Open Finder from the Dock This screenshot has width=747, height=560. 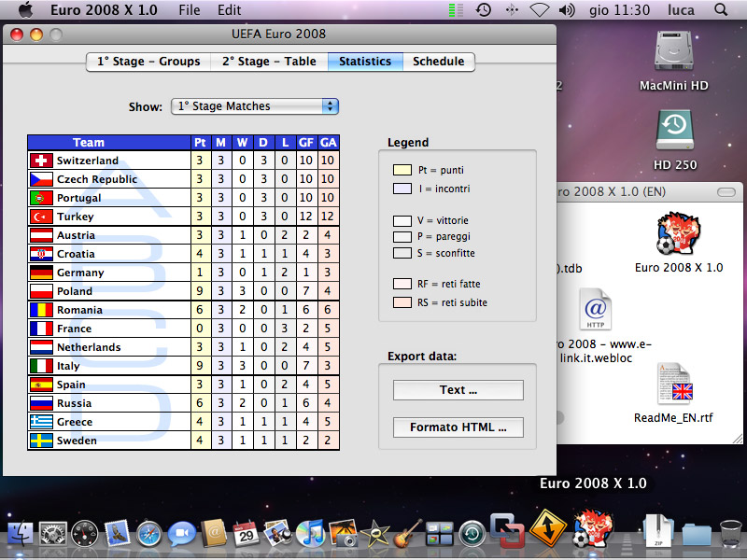coord(19,533)
